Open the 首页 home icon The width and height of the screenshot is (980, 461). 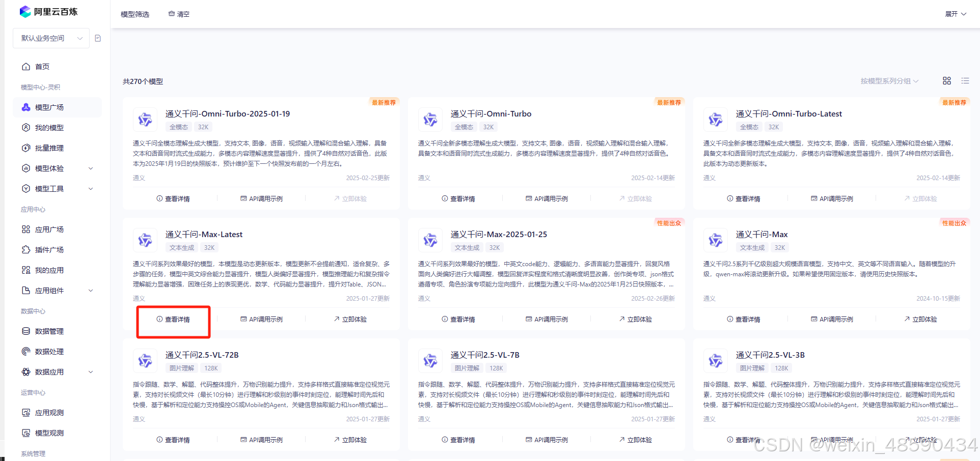pos(26,67)
